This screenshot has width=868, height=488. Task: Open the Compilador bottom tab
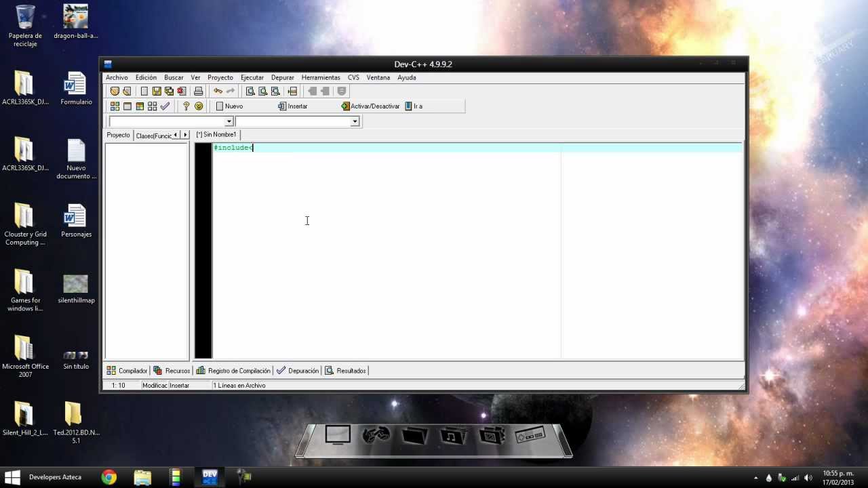[127, 371]
